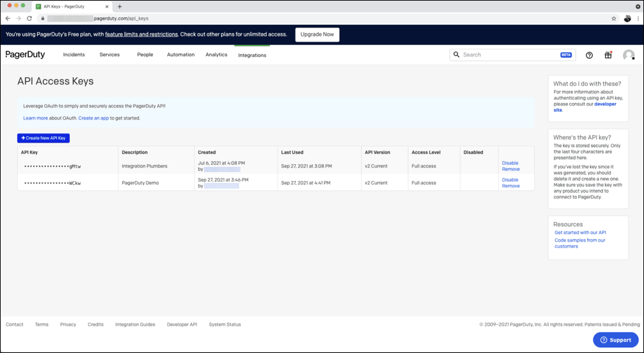Image resolution: width=644 pixels, height=353 pixels.
Task: Disable the PagerDuty Demo API key
Action: [510, 180]
